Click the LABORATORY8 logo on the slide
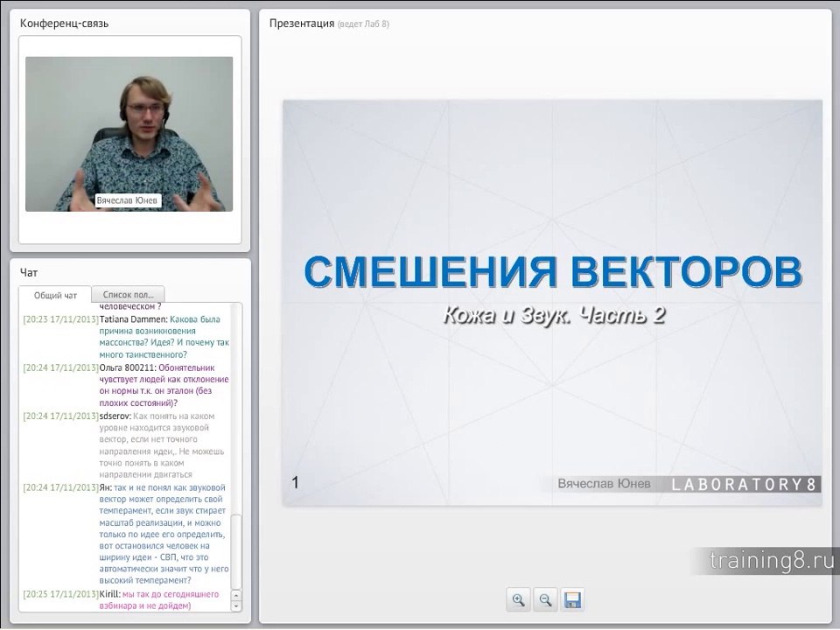This screenshot has height=630, width=840. (x=744, y=484)
